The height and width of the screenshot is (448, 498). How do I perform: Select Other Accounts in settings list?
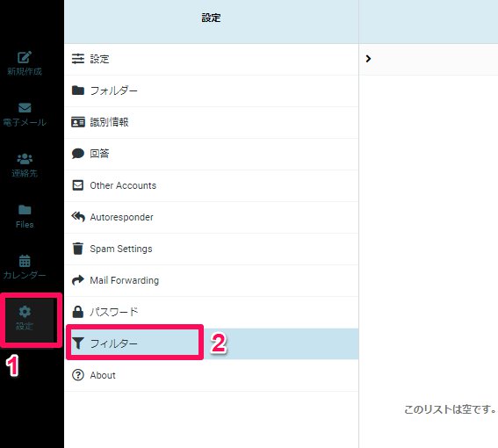click(212, 185)
